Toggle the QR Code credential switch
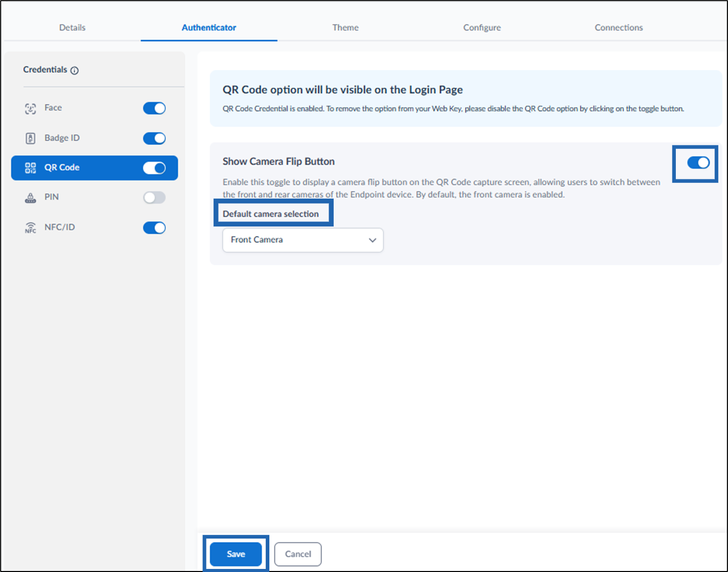This screenshot has height=572, width=728. pyautogui.click(x=154, y=168)
